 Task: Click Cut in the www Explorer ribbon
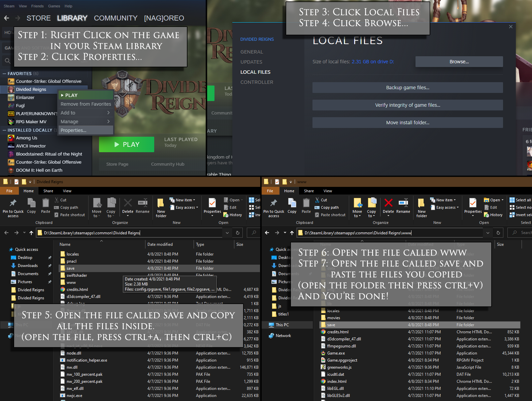(x=321, y=200)
